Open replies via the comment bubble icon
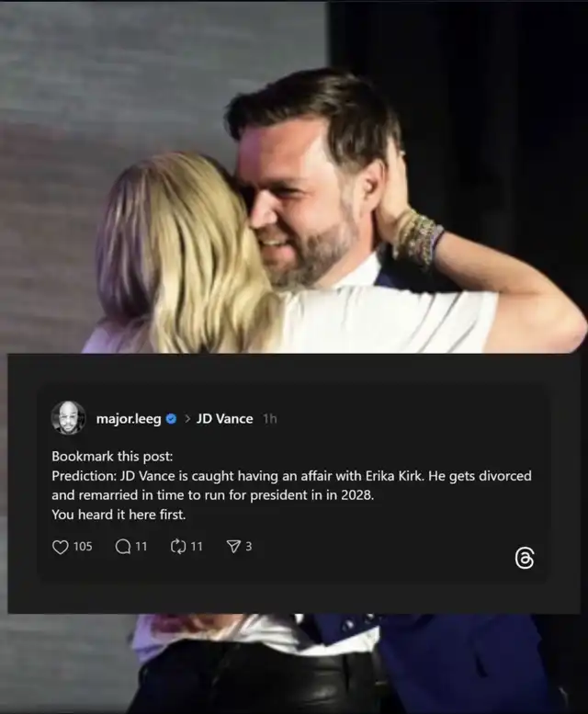This screenshot has width=588, height=714. point(123,547)
